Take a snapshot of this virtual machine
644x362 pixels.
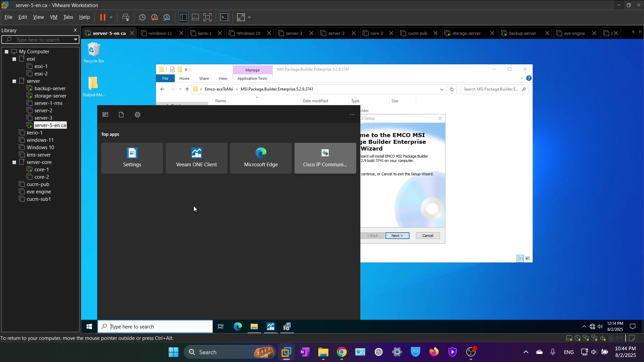point(142,17)
